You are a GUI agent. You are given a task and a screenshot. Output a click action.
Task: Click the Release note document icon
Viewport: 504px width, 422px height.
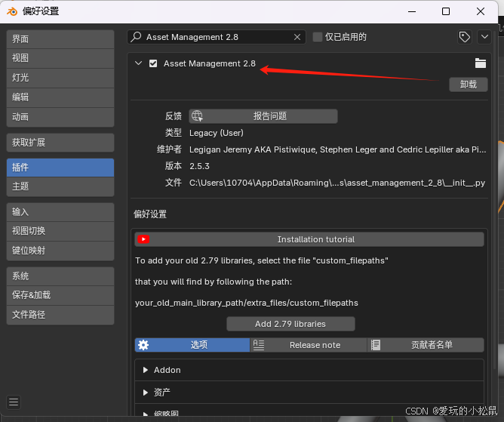point(259,345)
